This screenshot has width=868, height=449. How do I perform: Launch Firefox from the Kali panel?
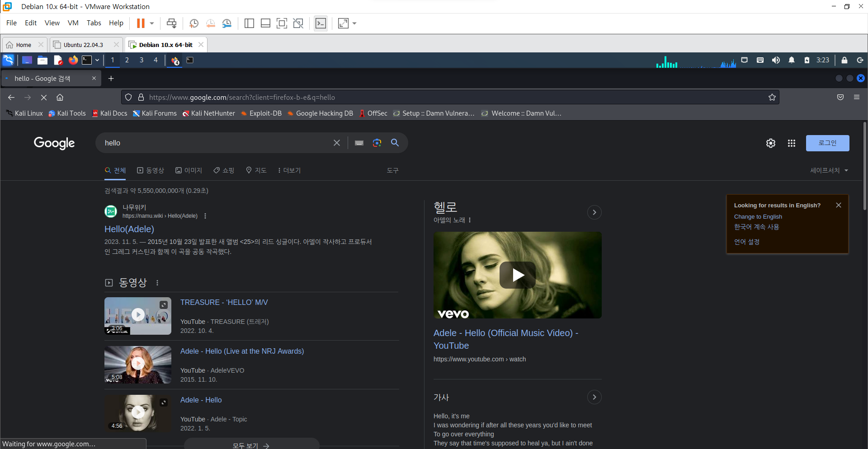tap(73, 60)
